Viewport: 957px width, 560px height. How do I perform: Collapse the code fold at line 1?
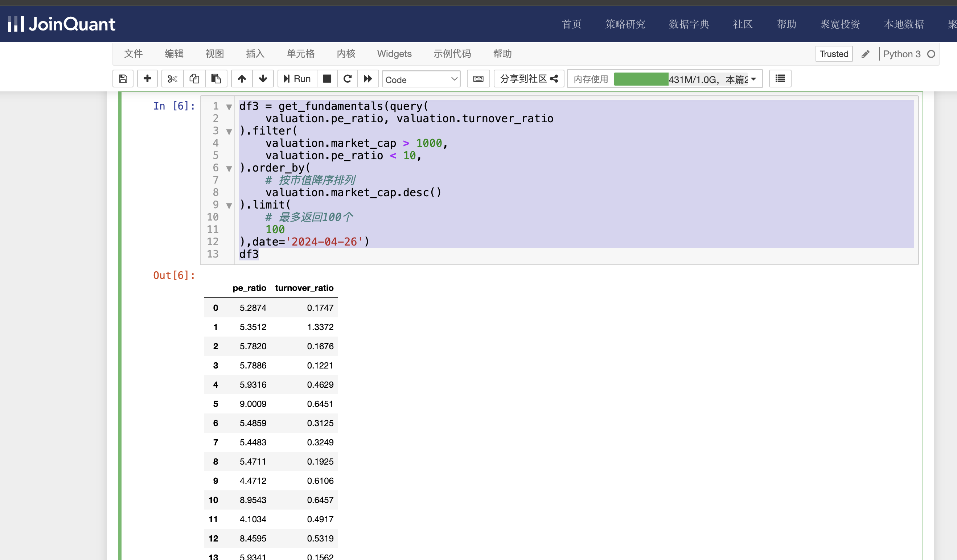(229, 107)
